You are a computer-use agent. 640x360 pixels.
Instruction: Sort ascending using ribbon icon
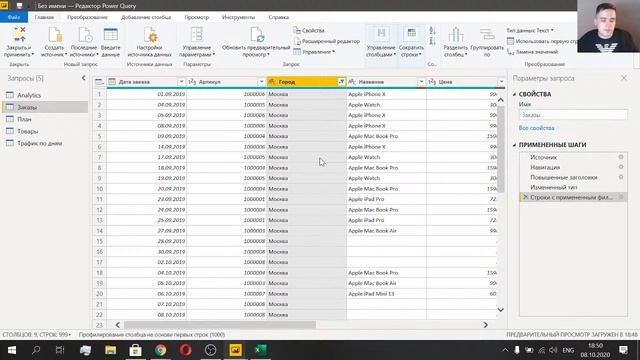pos(432,31)
